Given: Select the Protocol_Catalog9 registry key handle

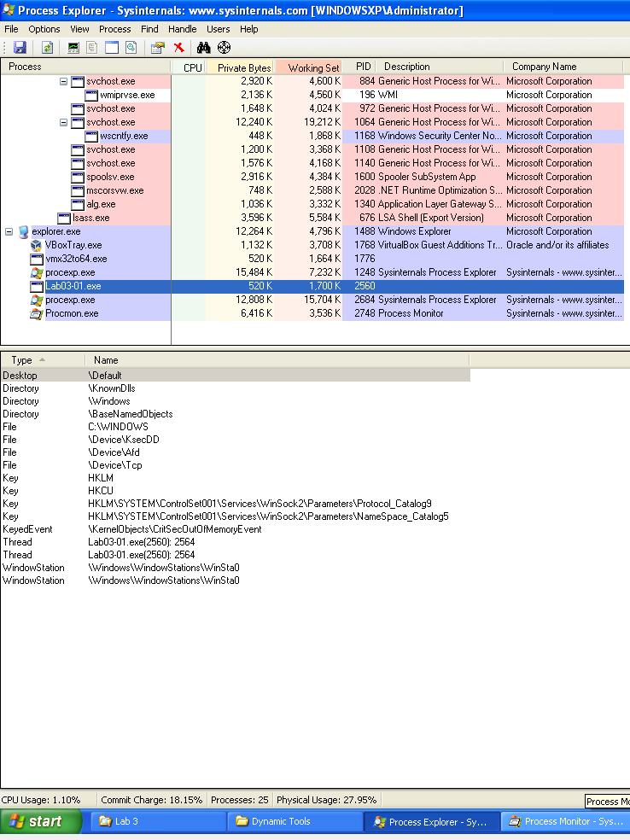Looking at the screenshot, I should tap(235, 504).
